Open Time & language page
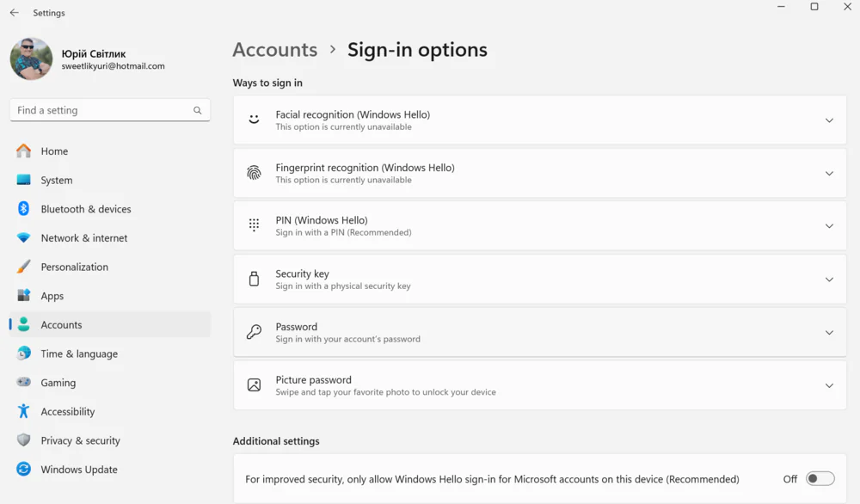Viewport: 860px width, 504px height. click(x=110, y=353)
